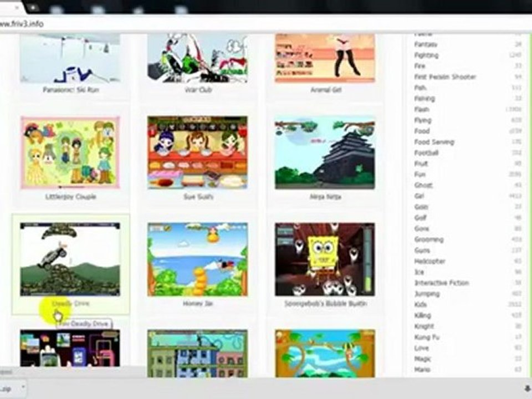Open the First Person Shooter category

(445, 76)
